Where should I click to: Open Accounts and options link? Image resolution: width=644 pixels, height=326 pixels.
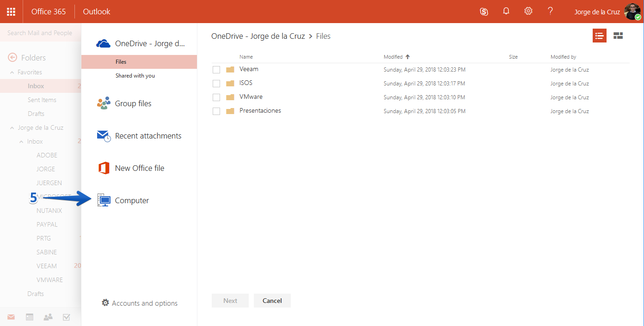pyautogui.click(x=139, y=303)
